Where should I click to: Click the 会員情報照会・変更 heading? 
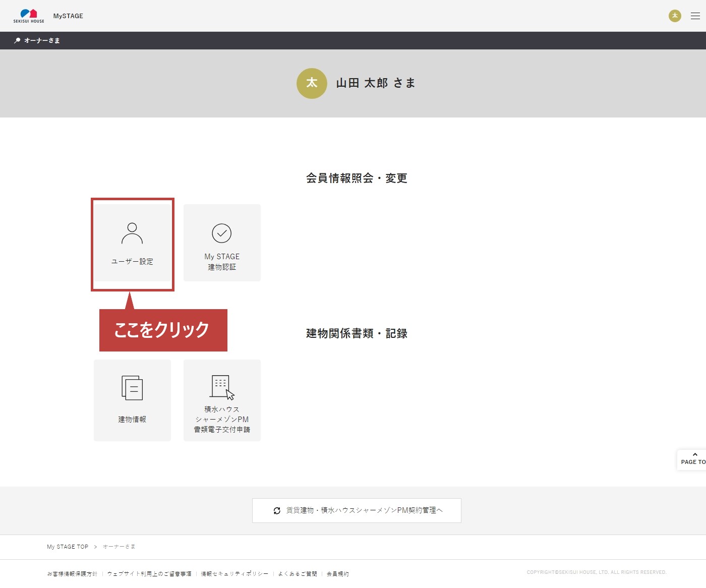click(x=357, y=178)
